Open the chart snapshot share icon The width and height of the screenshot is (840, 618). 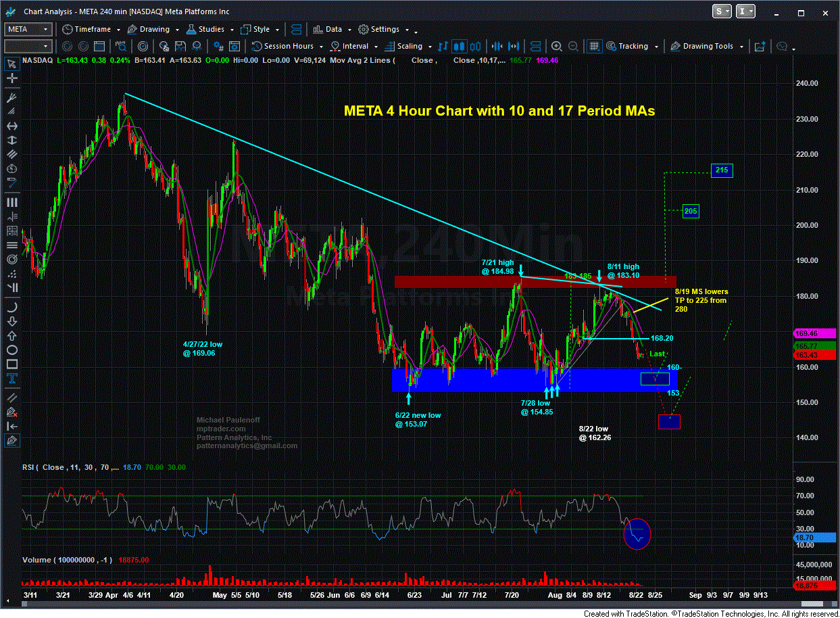click(x=760, y=46)
